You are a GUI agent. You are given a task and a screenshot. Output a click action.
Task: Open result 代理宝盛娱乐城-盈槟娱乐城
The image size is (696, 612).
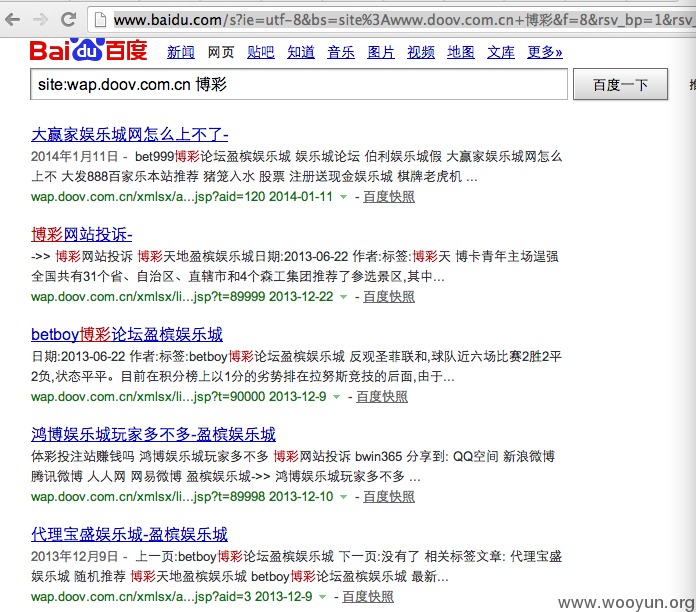[129, 534]
